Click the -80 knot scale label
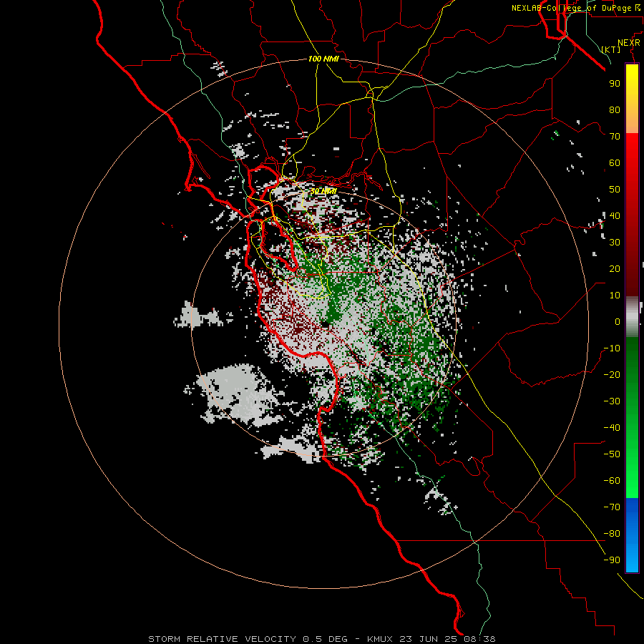This screenshot has height=644, width=644. (x=612, y=534)
